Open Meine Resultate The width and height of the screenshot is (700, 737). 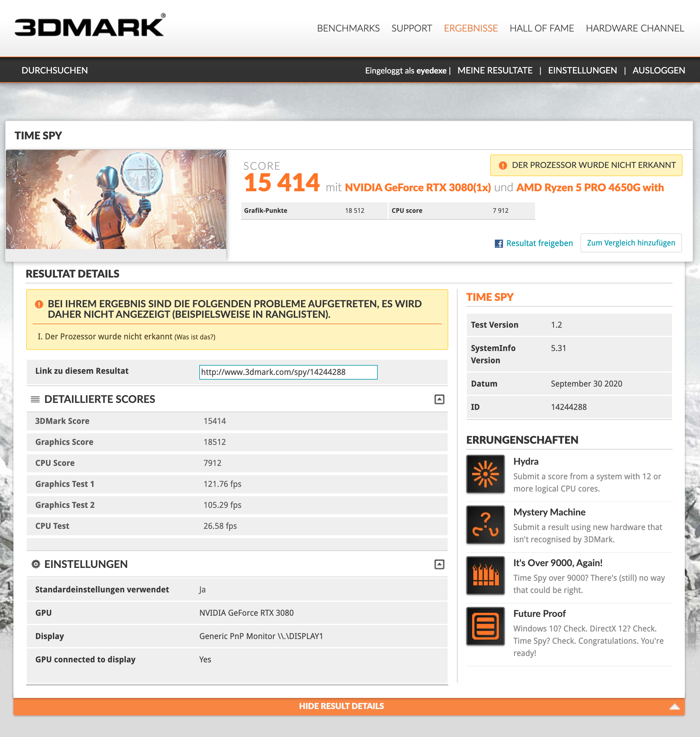click(495, 71)
